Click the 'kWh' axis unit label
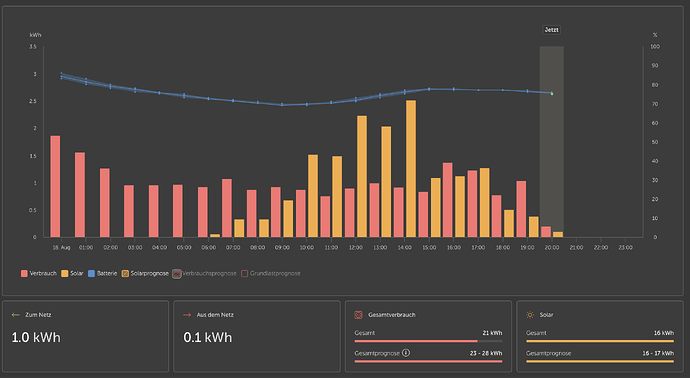This screenshot has height=378, width=690. [x=36, y=35]
